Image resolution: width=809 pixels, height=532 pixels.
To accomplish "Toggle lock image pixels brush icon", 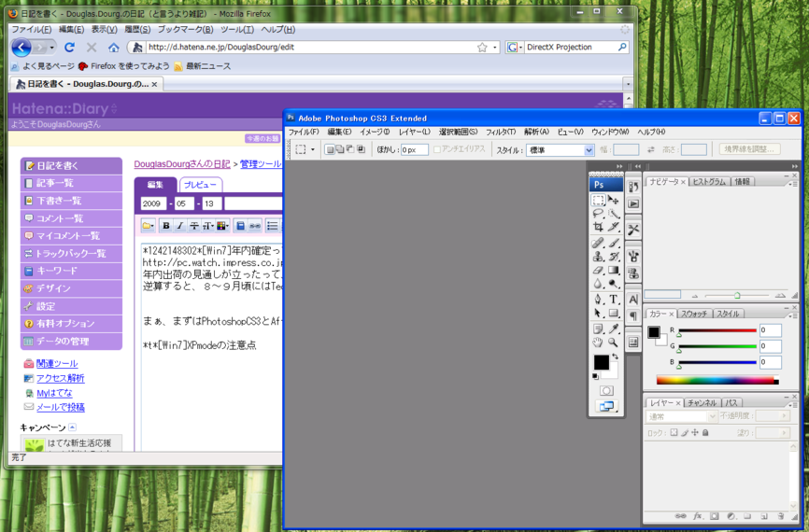I will click(684, 432).
